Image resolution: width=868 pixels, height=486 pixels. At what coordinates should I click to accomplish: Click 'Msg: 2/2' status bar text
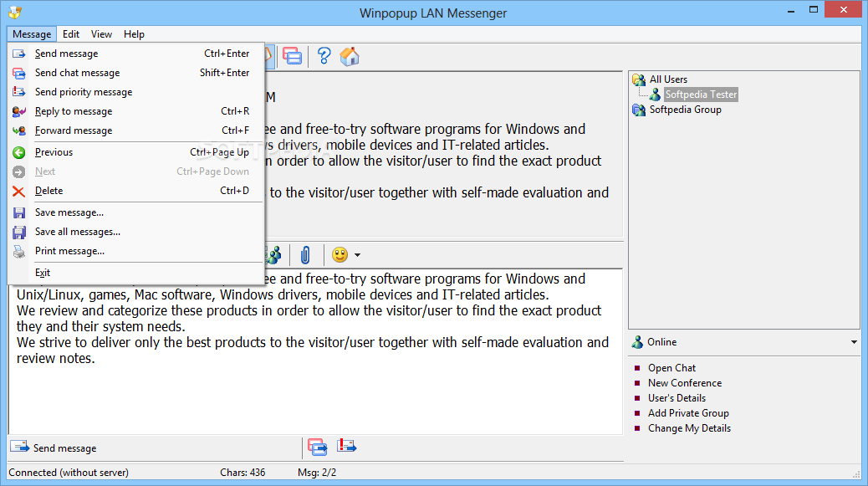(x=317, y=473)
